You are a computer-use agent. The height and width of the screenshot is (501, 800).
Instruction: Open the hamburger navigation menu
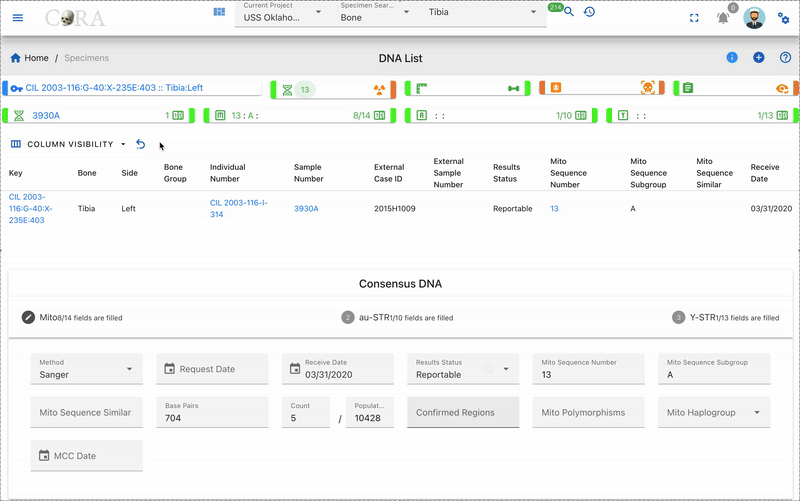point(18,18)
